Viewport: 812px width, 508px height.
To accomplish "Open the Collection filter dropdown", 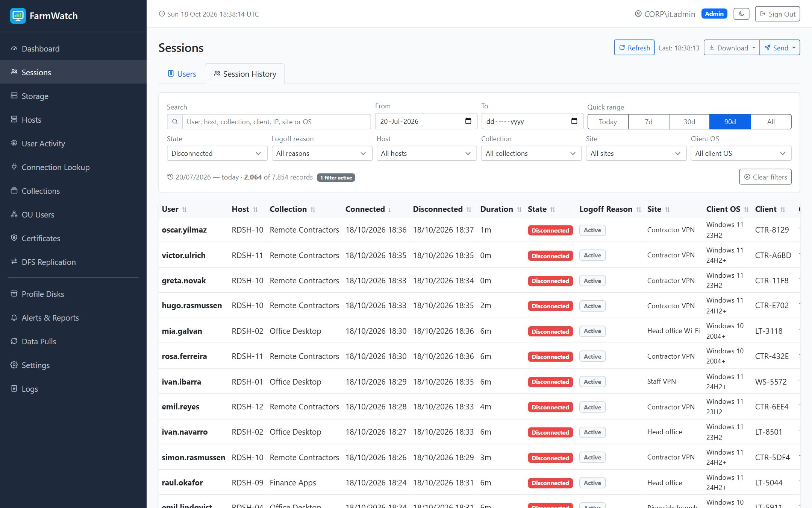I will coord(531,153).
